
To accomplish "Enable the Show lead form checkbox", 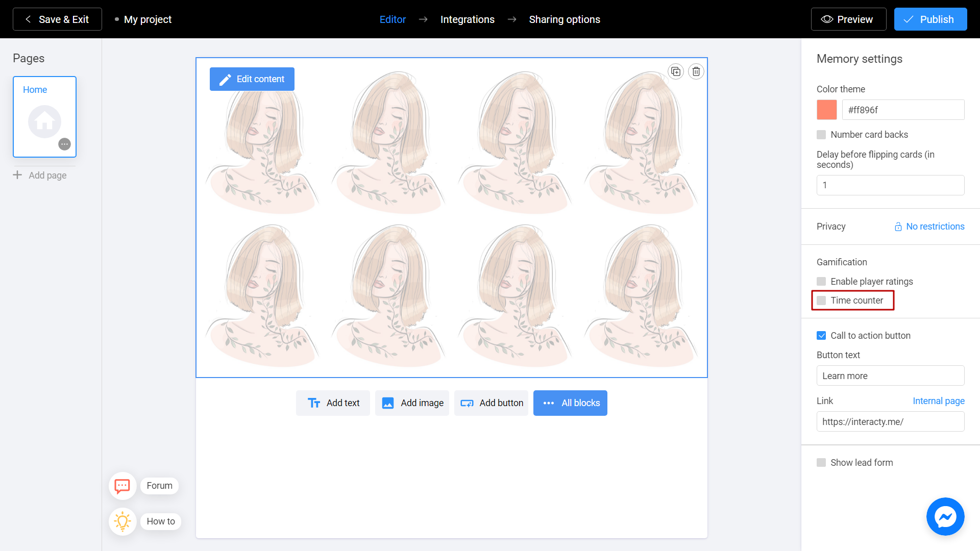I will coord(821,462).
